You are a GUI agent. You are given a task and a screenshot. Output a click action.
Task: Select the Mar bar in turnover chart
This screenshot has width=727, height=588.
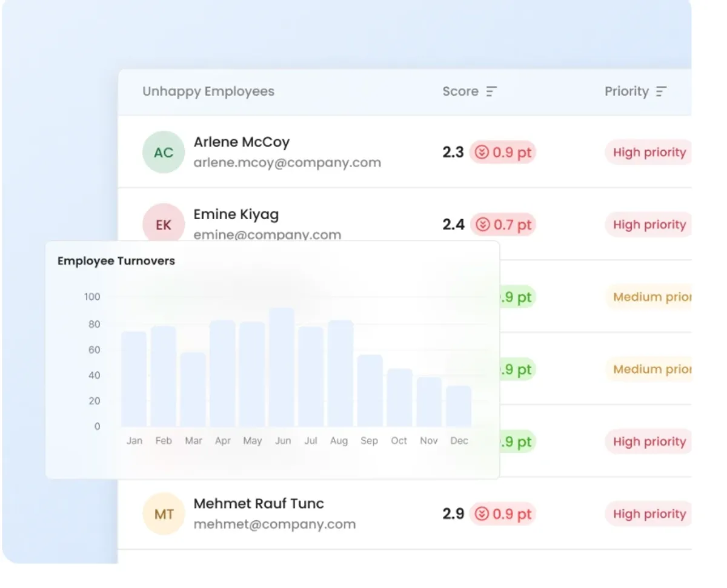tap(193, 389)
